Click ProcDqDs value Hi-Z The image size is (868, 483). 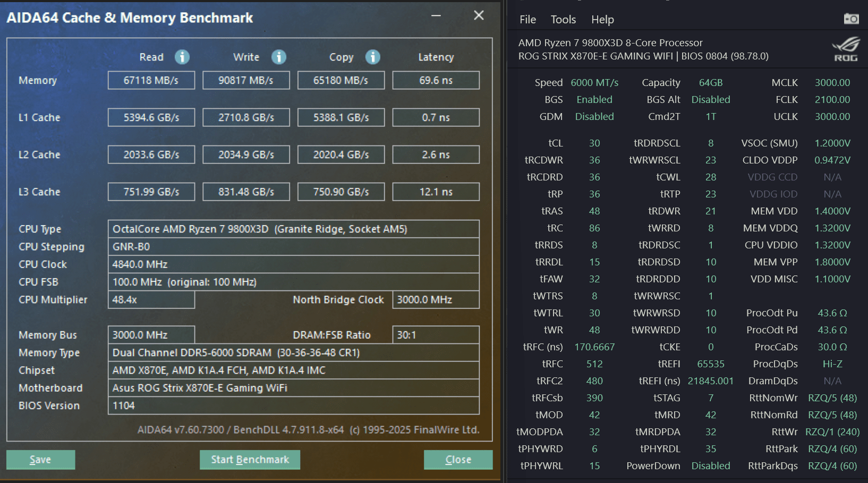click(x=832, y=364)
